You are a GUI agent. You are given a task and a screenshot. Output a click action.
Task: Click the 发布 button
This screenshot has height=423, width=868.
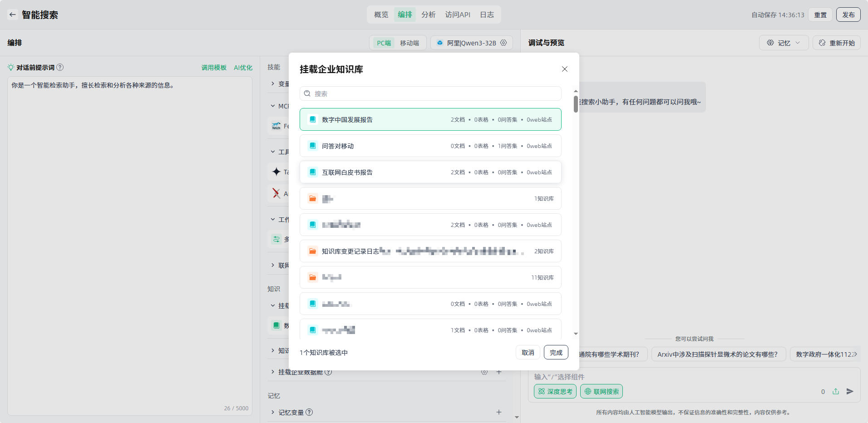tap(848, 15)
